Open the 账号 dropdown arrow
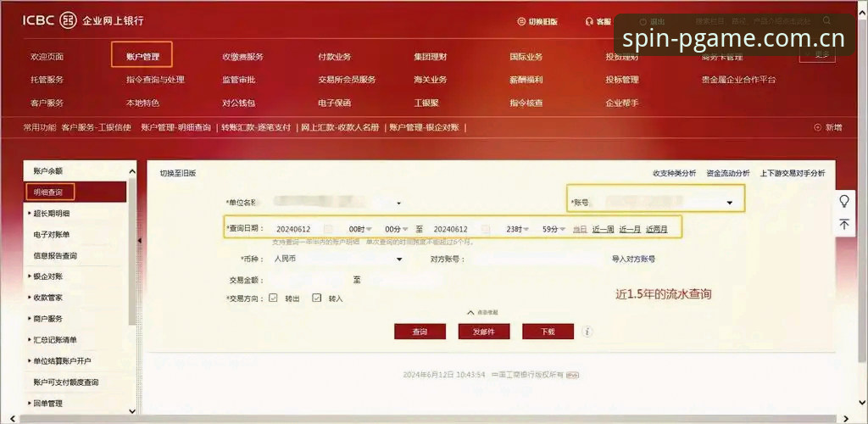 click(730, 204)
